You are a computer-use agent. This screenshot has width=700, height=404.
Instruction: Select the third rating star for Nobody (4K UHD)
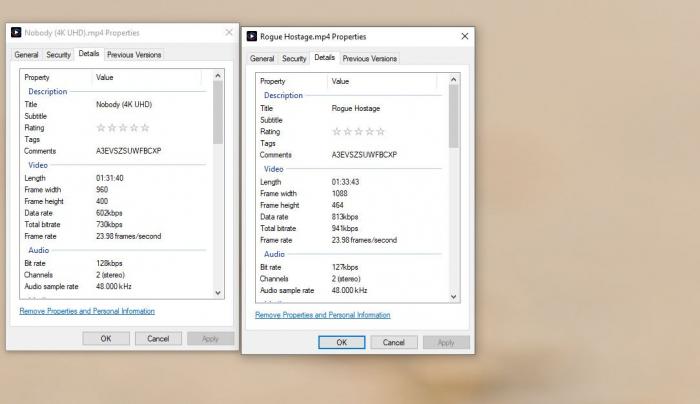click(x=123, y=128)
